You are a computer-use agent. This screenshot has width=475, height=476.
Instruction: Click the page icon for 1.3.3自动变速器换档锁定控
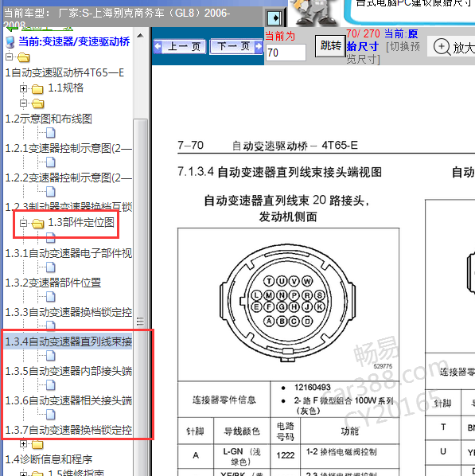(51, 297)
